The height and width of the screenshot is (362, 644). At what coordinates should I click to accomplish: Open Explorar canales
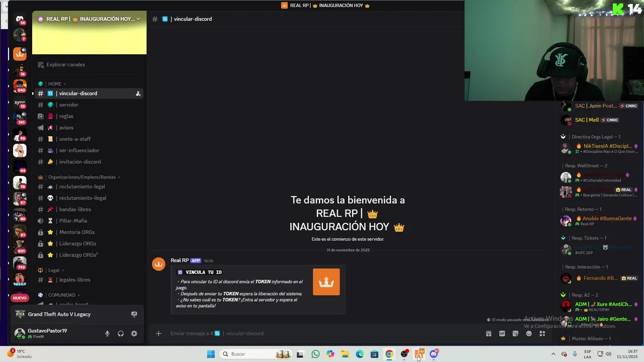pyautogui.click(x=89, y=65)
